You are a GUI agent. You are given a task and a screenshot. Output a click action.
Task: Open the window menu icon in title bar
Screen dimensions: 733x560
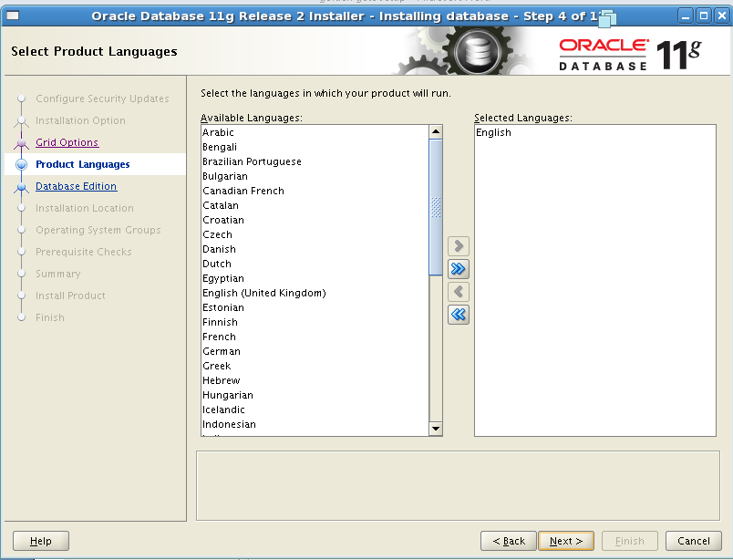[x=13, y=16]
